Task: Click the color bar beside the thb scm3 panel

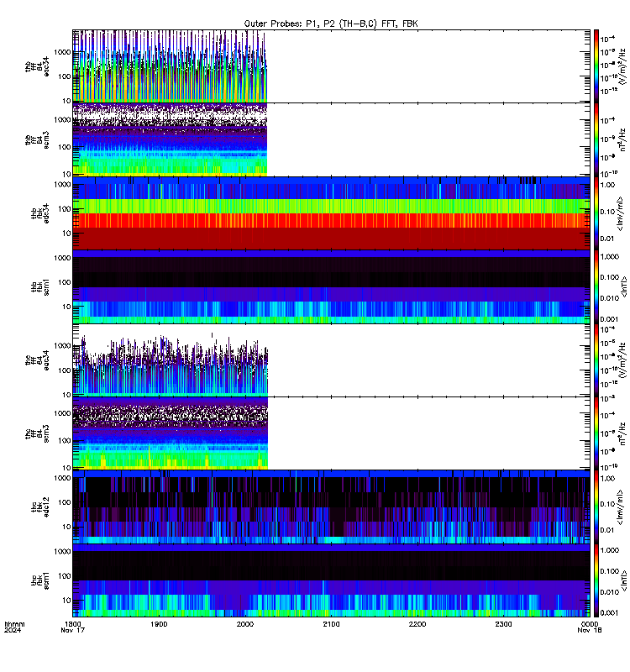Action: 596,139
